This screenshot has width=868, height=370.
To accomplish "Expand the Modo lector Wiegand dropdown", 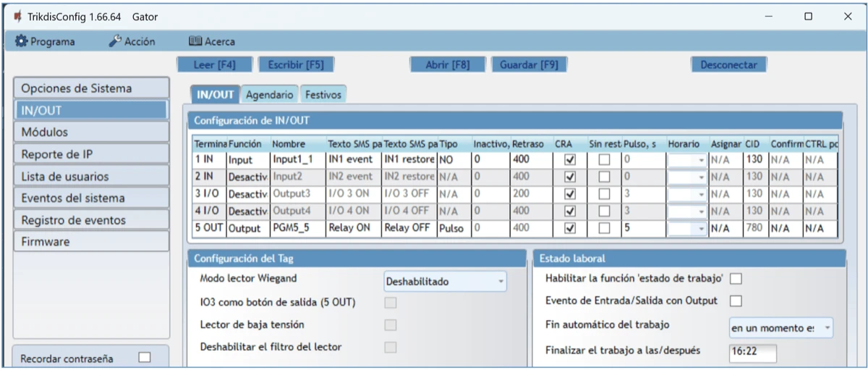I will 445,281.
